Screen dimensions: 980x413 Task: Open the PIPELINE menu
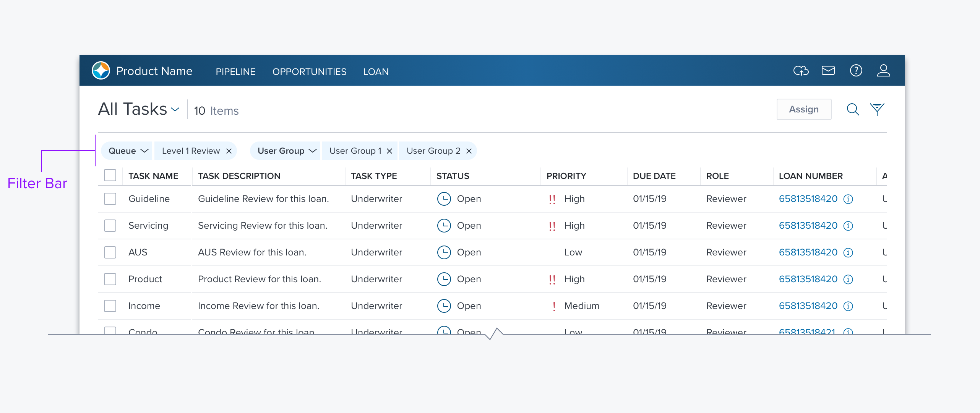coord(235,72)
